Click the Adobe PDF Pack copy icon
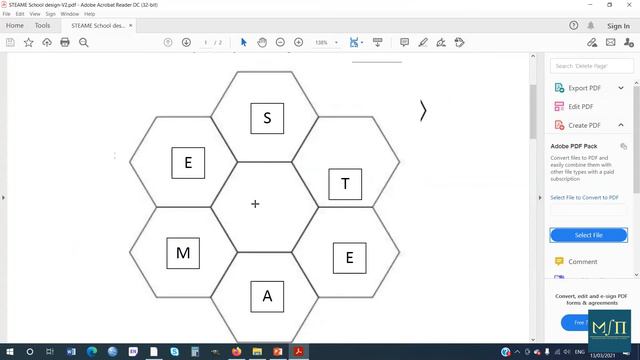640x360 pixels. click(x=623, y=146)
